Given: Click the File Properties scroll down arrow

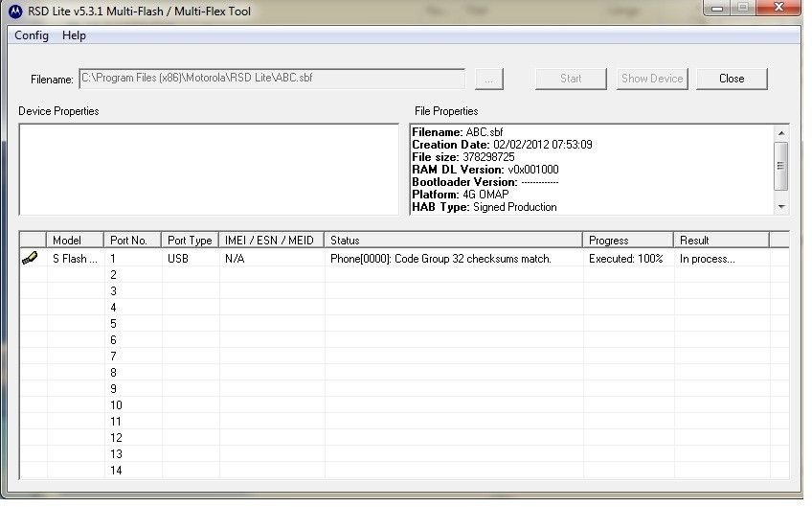Looking at the screenshot, I should click(781, 207).
